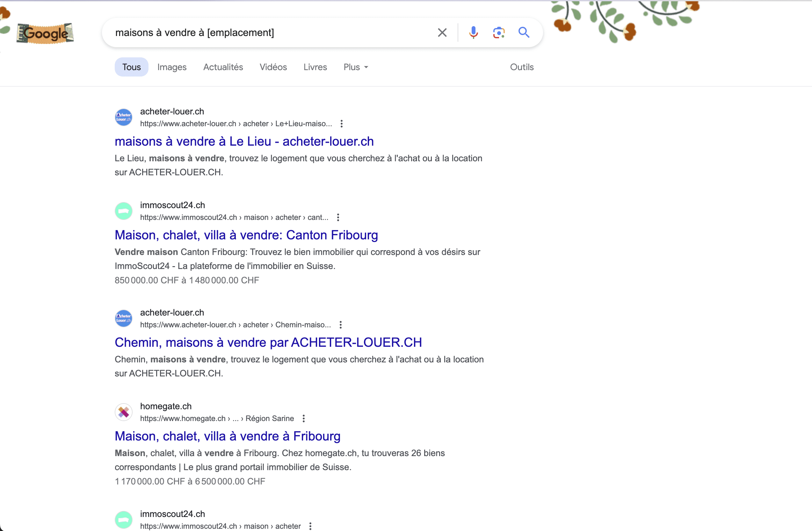Open more options for bottom immoscout24 result

[x=310, y=526]
